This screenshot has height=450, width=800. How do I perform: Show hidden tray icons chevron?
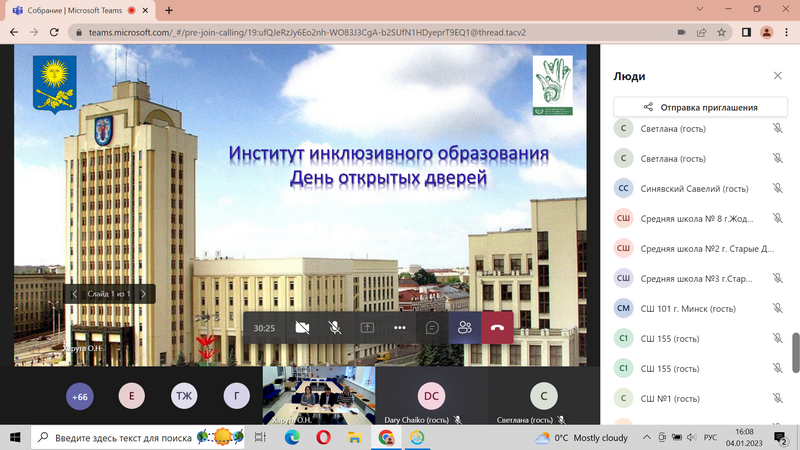(646, 437)
